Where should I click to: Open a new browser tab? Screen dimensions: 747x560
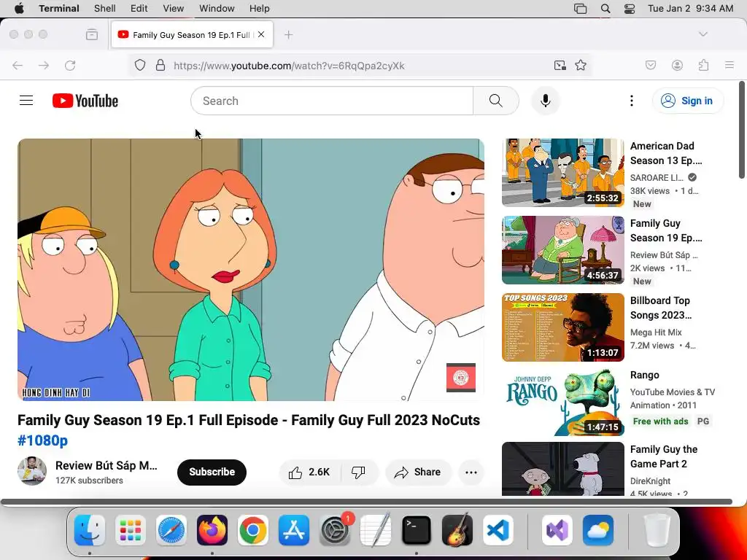click(x=288, y=35)
